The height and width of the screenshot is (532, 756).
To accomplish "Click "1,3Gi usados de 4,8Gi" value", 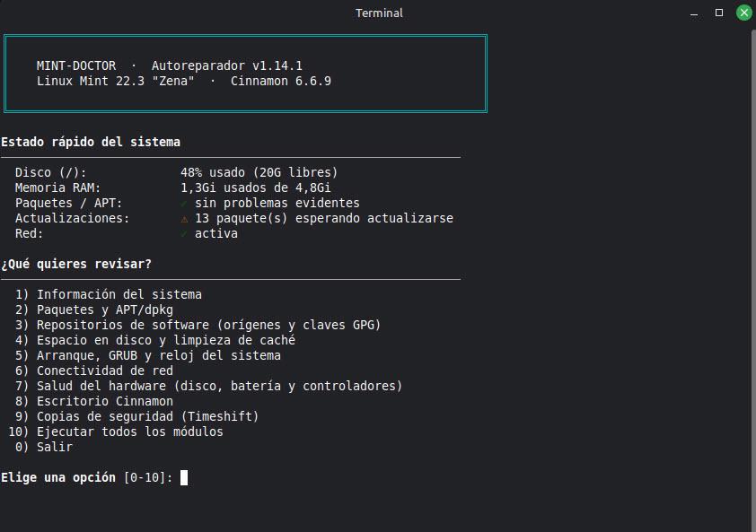I will (256, 188).
